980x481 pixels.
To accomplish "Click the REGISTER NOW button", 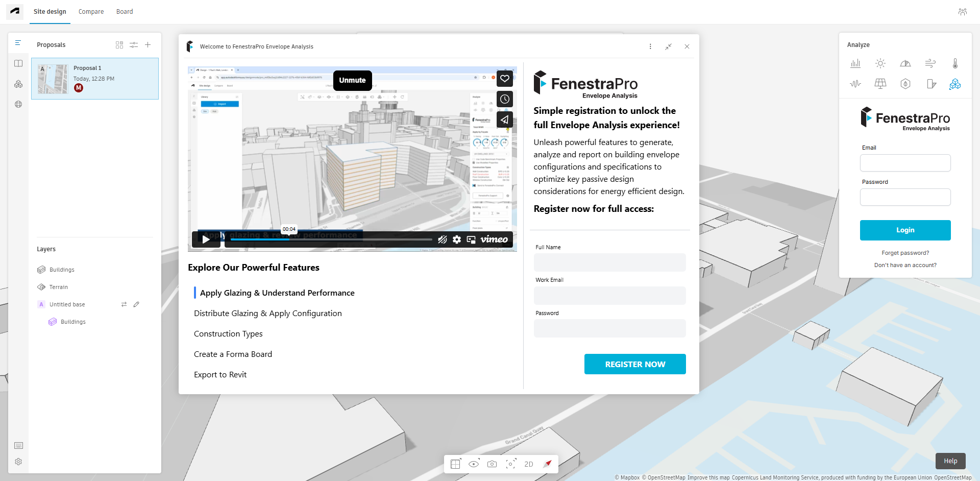I will [635, 364].
